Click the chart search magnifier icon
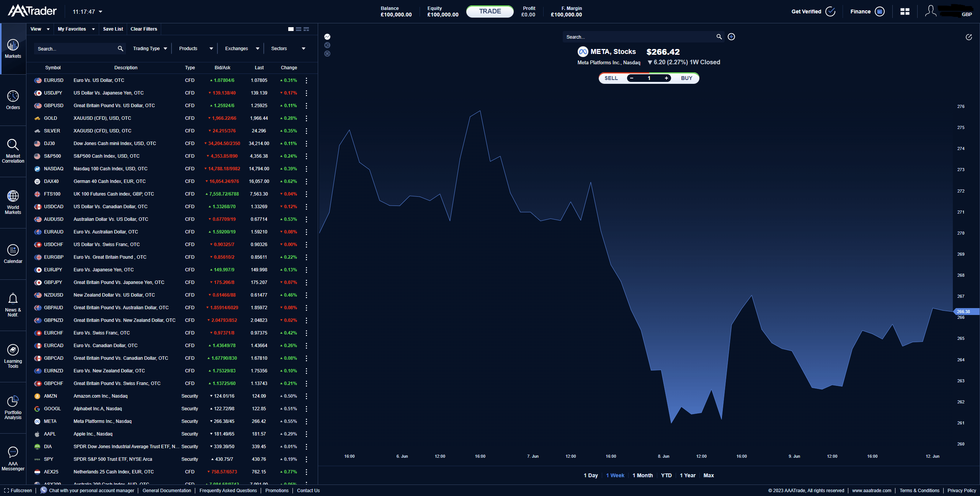 (719, 37)
